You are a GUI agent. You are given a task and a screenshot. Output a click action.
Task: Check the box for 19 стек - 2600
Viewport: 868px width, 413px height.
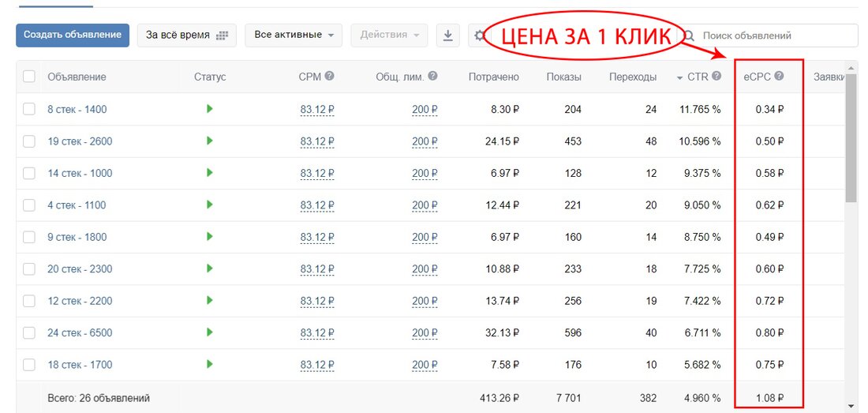(x=29, y=141)
